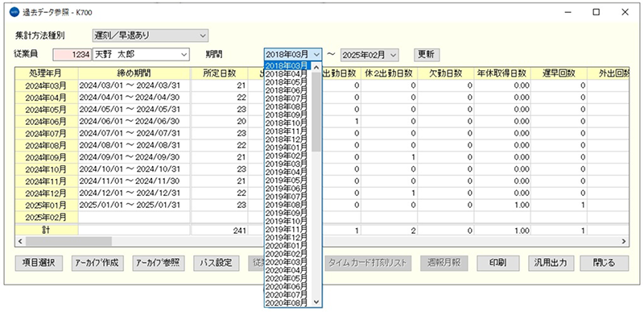Click the table horizontal scrollbar thumb
The image size is (644, 312).
[68, 241]
